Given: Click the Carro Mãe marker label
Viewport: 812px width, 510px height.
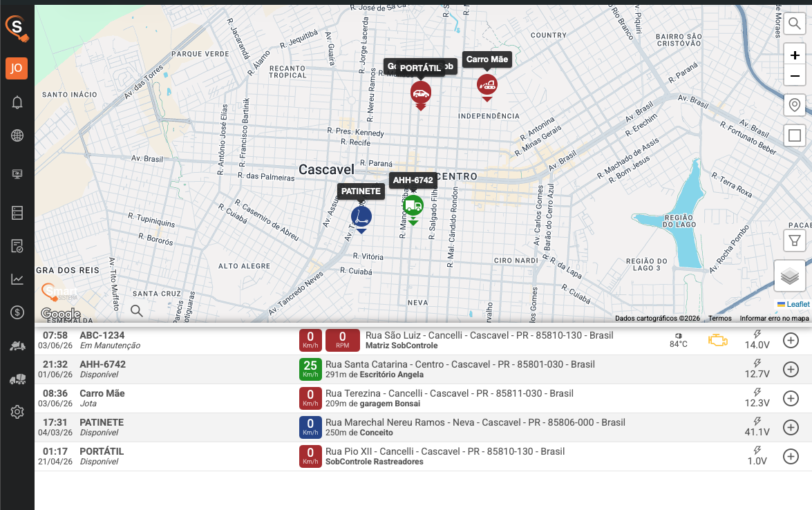Looking at the screenshot, I should point(487,59).
